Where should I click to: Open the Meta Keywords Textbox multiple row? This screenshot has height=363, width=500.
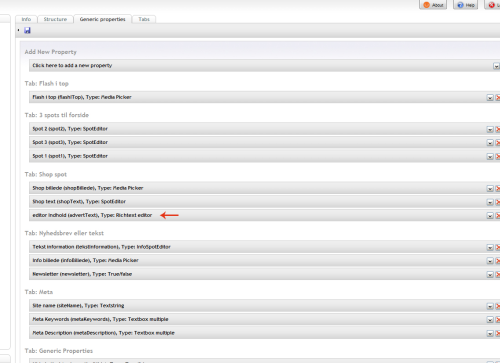click(264, 319)
